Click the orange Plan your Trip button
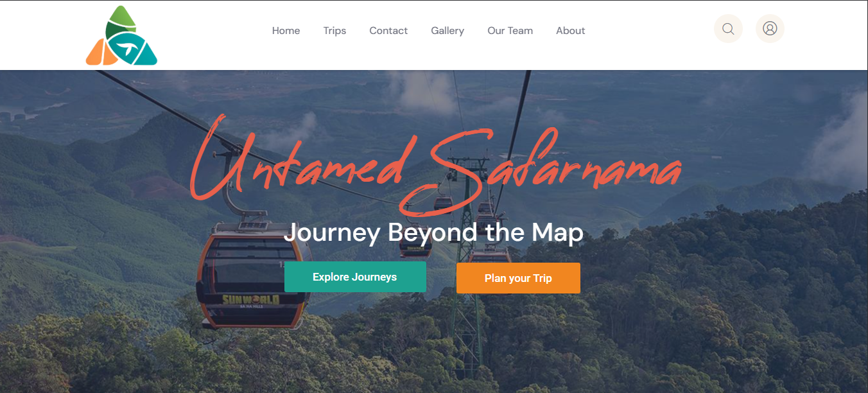868x393 pixels. coord(518,278)
